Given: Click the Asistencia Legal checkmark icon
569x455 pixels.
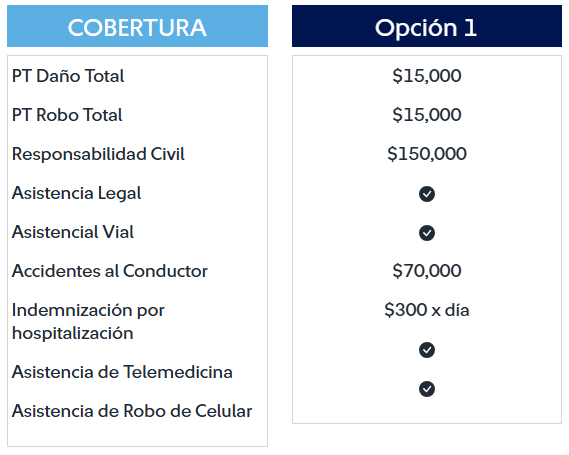Looking at the screenshot, I should [x=427, y=194].
